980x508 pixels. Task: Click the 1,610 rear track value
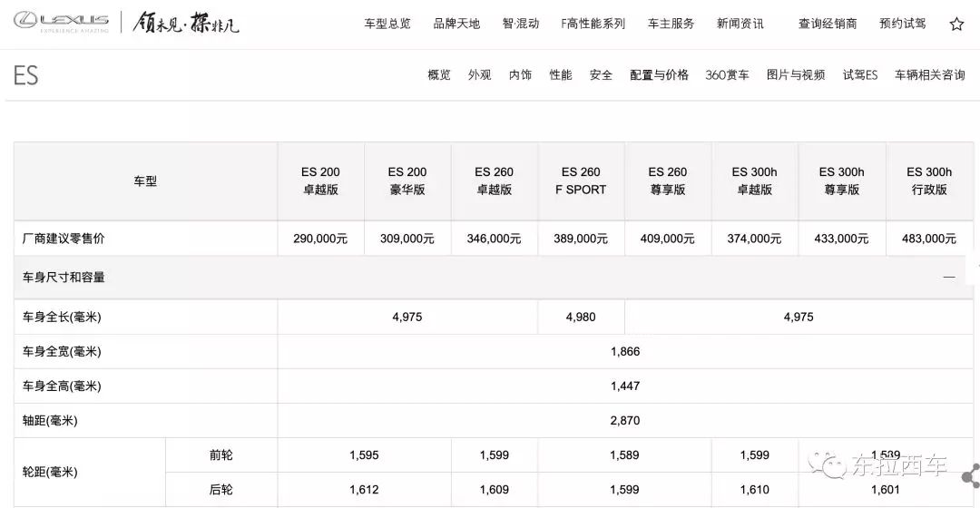[754, 490]
